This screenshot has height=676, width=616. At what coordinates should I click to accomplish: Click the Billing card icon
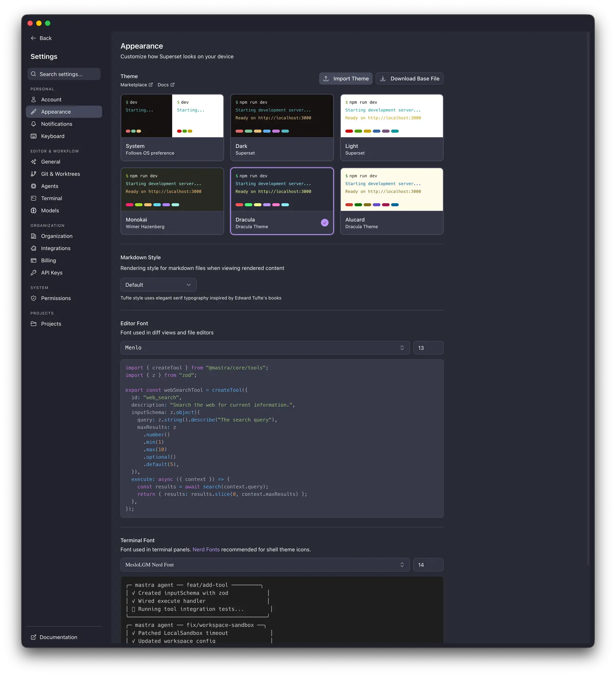[x=33, y=260]
